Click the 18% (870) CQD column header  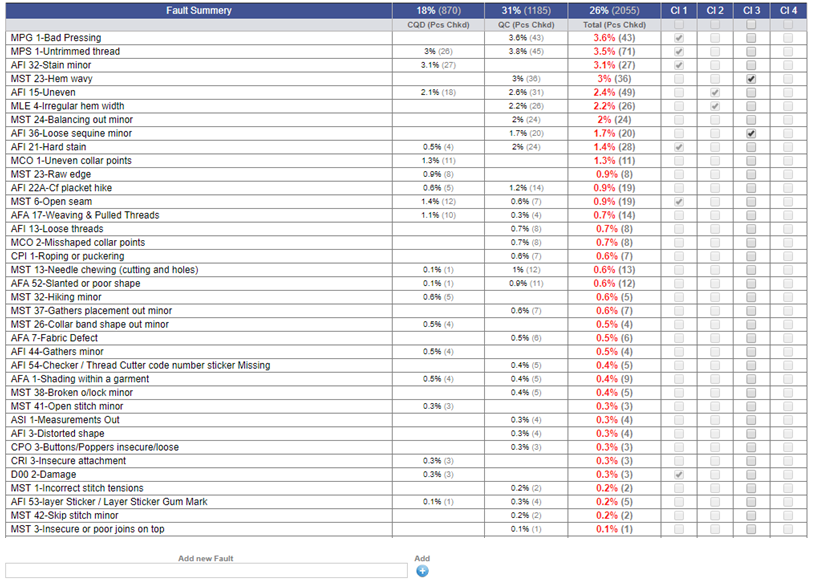tap(438, 10)
